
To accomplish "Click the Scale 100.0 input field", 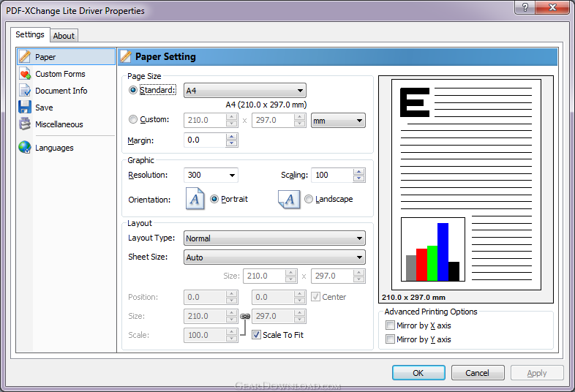I will coord(205,335).
